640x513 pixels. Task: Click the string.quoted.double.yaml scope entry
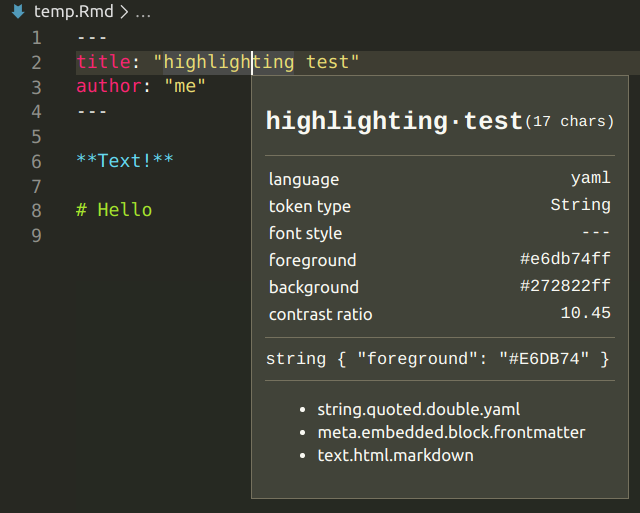click(419, 409)
